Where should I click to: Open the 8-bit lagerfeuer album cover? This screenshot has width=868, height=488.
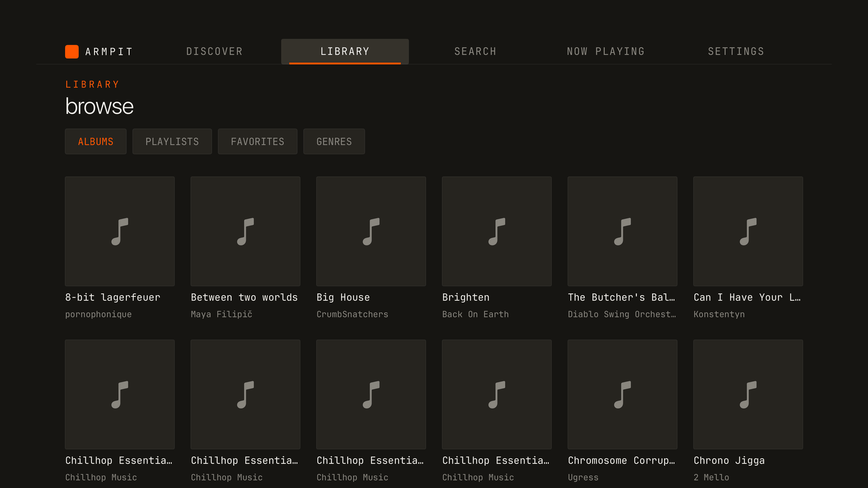click(x=120, y=231)
